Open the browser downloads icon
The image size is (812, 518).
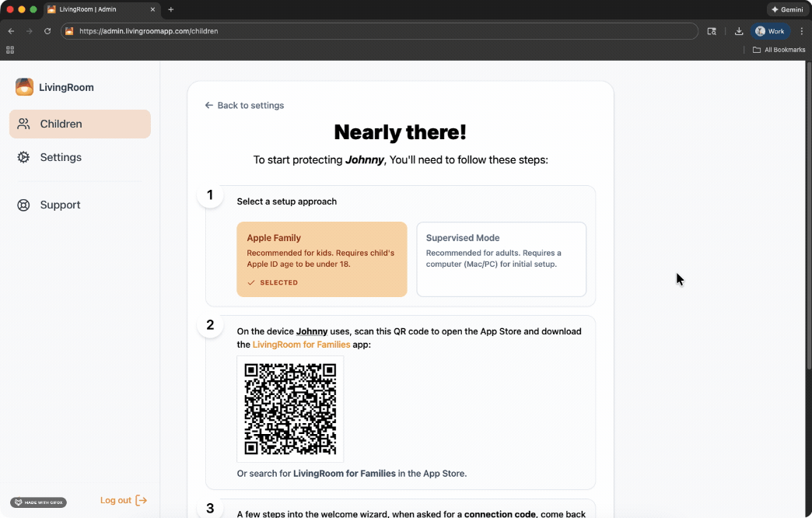(x=738, y=31)
